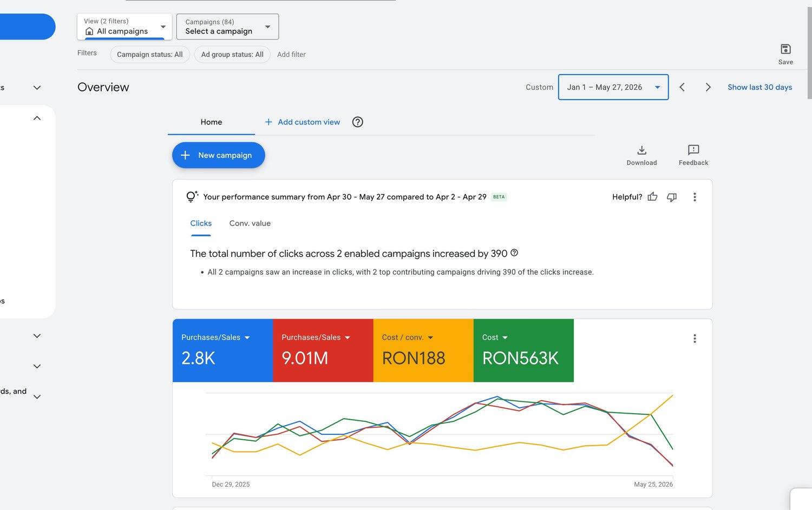Click the page vertical scrollbar
Viewport: 812px width, 510px height.
click(809, 53)
